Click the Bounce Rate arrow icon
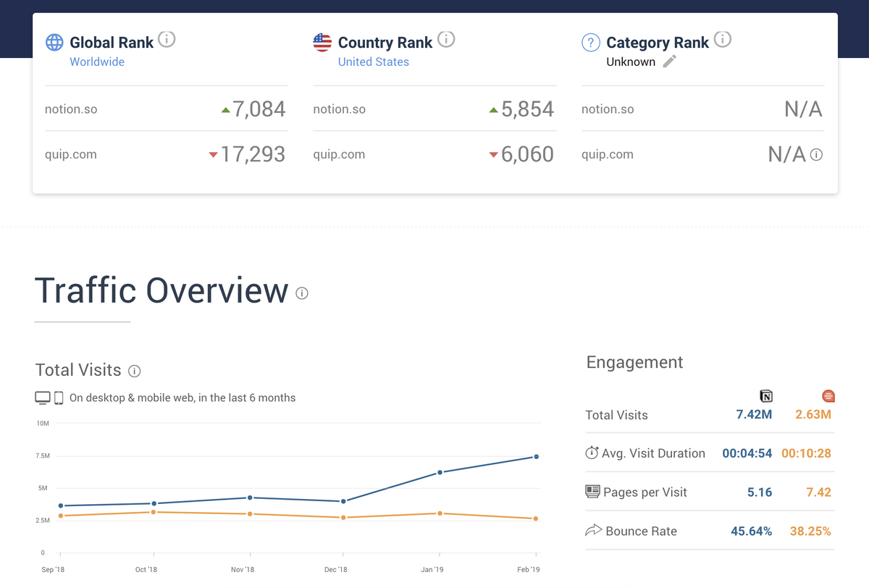869x588 pixels. pos(593,531)
